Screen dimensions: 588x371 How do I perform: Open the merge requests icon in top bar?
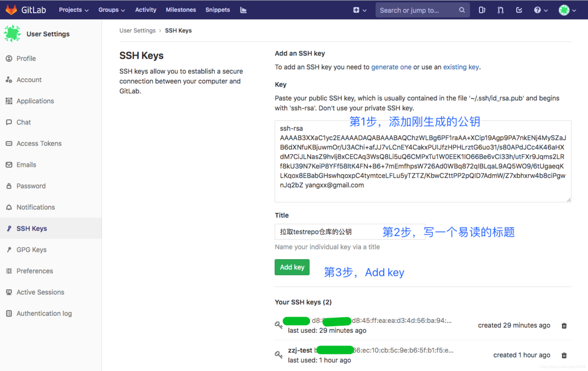[x=500, y=10]
